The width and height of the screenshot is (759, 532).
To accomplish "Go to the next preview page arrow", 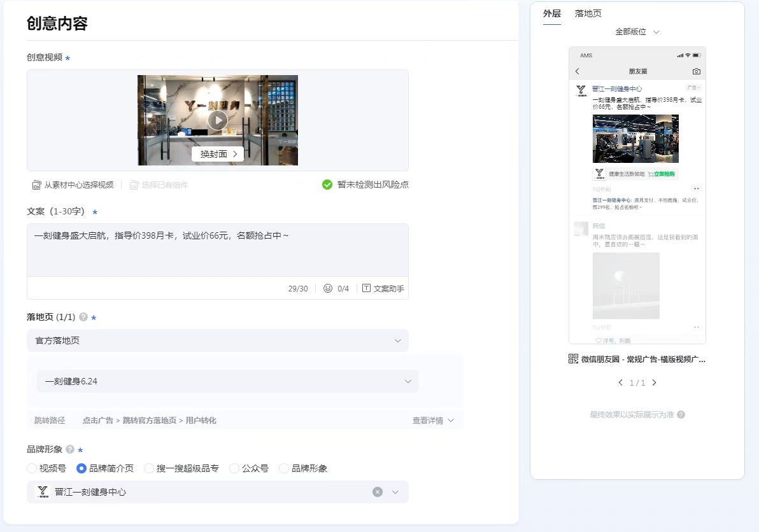I will 654,382.
